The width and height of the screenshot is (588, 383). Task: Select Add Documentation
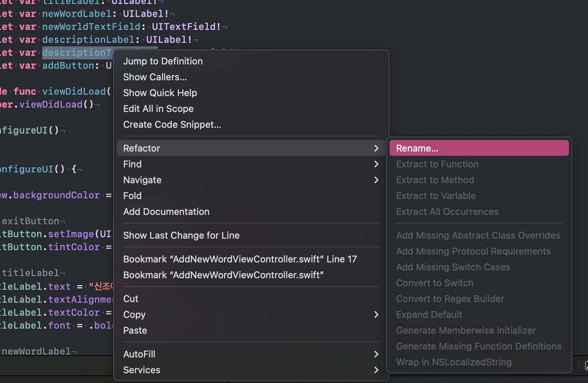point(166,212)
